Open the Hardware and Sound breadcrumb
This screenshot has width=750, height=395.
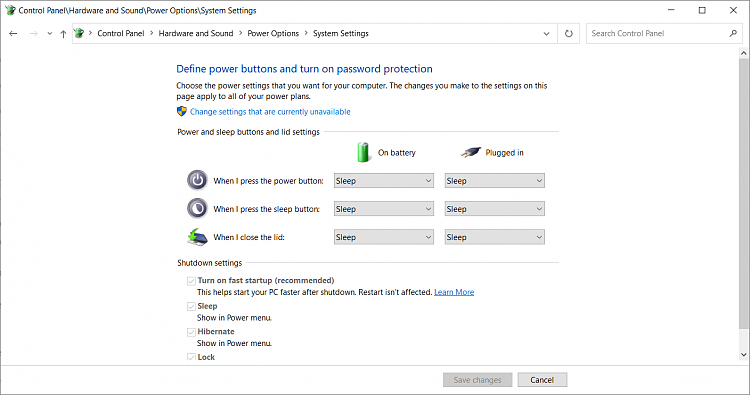click(196, 33)
